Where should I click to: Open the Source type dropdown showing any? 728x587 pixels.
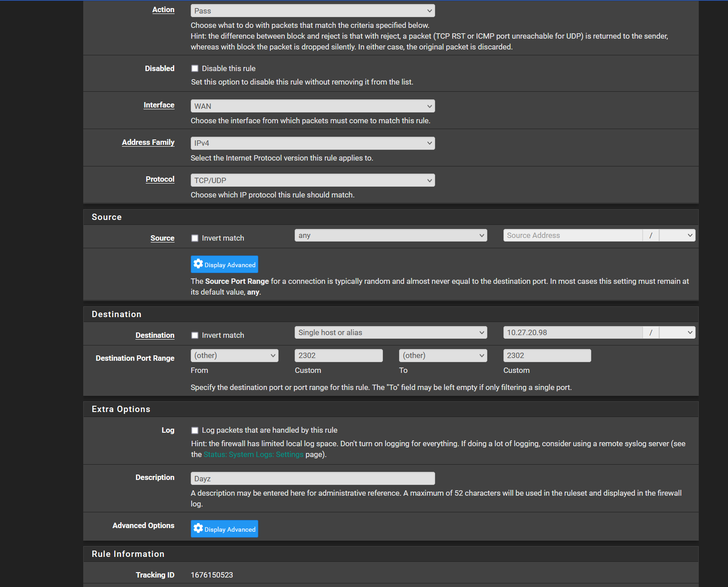[x=391, y=235]
